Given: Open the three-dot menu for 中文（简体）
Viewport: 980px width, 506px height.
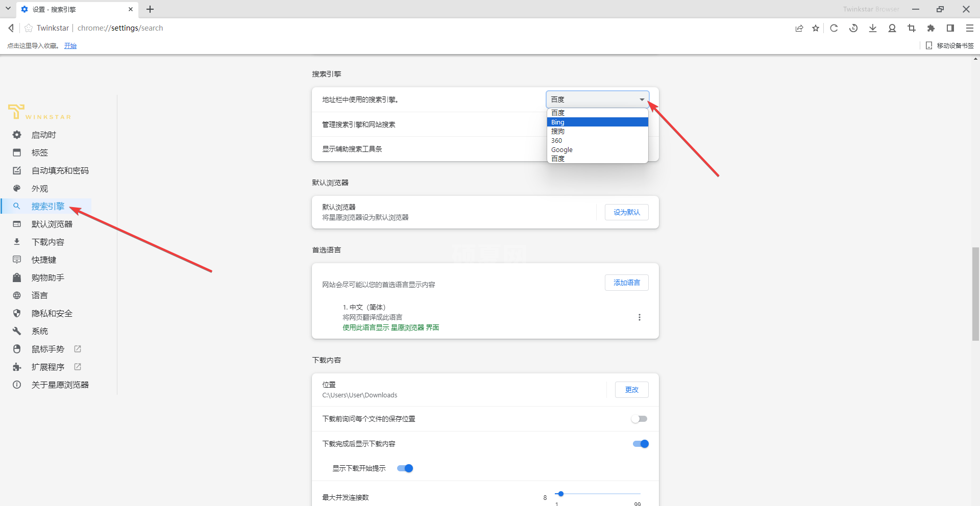Looking at the screenshot, I should click(x=639, y=317).
